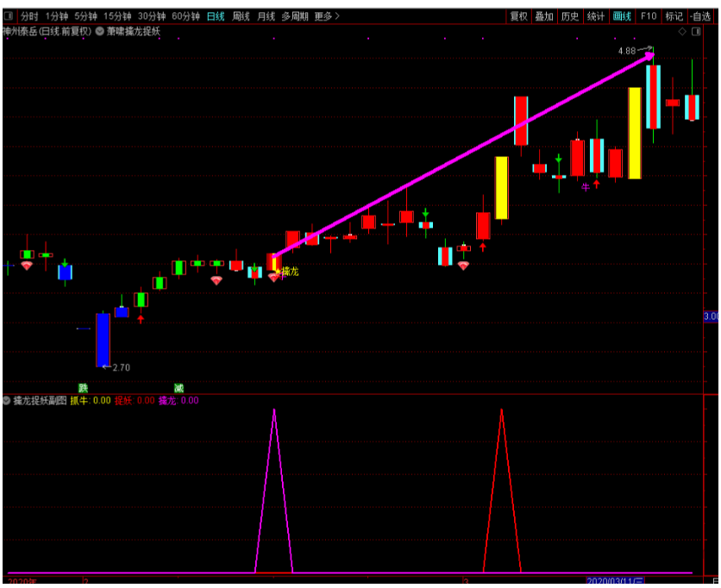Toggle the 复权 price adjustment button
Image resolution: width=721 pixels, height=588 pixels.
click(518, 16)
